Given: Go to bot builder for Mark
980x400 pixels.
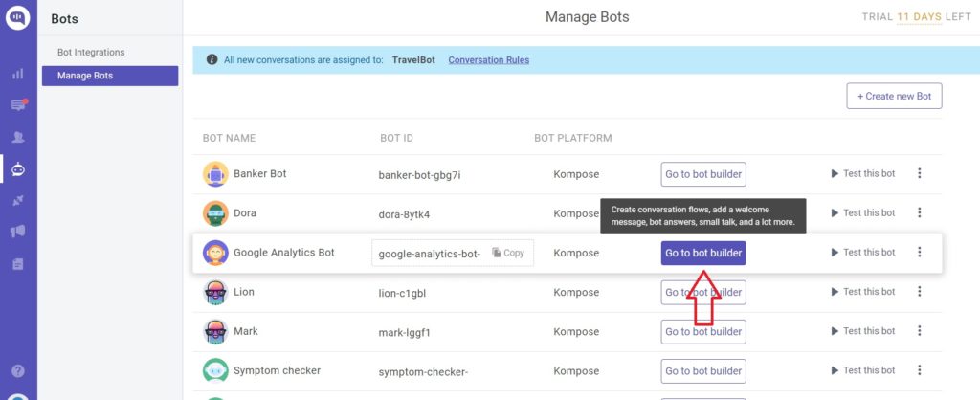Looking at the screenshot, I should 703,332.
